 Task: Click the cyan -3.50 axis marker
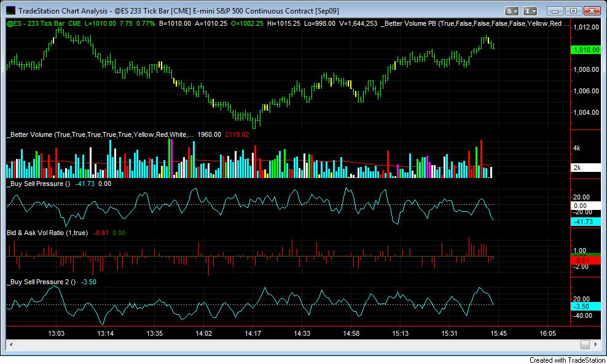586,306
